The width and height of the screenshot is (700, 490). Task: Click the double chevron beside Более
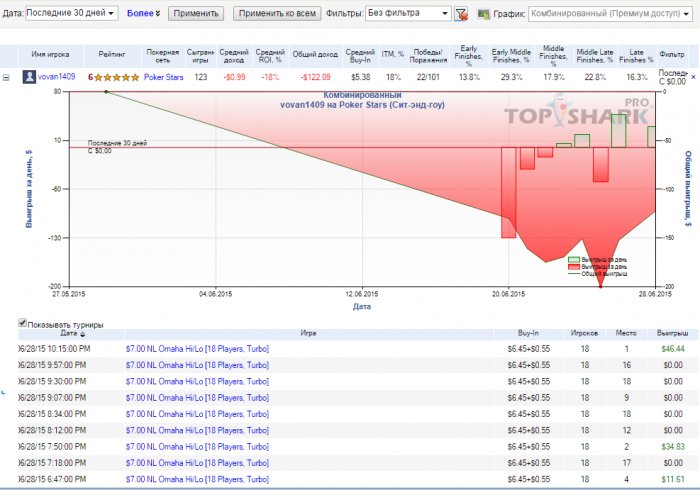click(x=157, y=14)
